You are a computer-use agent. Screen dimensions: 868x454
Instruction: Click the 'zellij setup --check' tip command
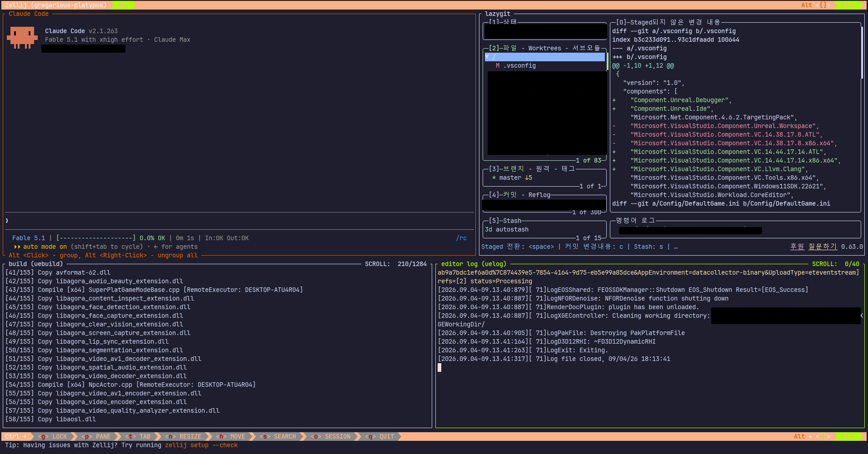point(201,445)
